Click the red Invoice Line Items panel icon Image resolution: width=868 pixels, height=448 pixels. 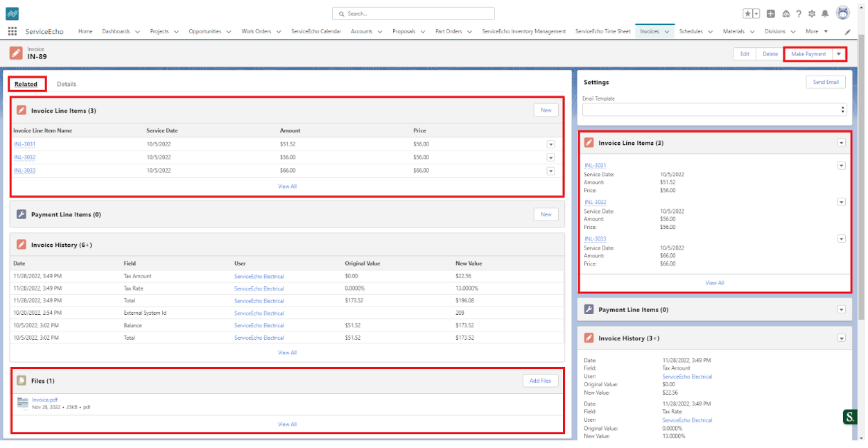(x=21, y=110)
